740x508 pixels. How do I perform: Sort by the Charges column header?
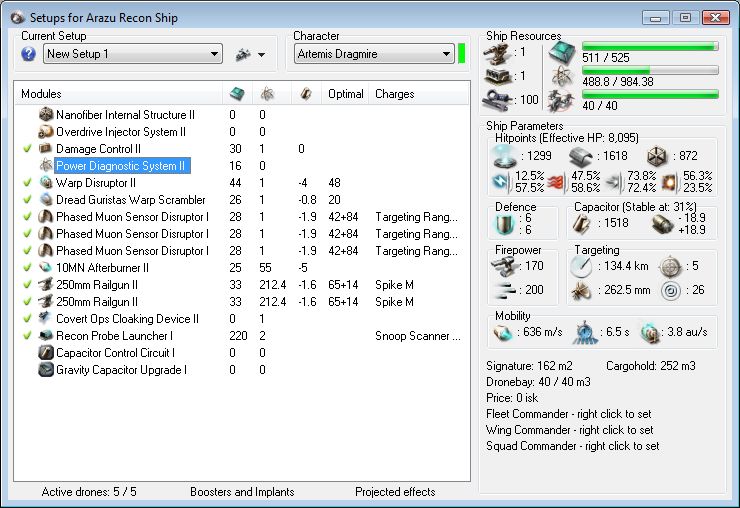(x=419, y=93)
